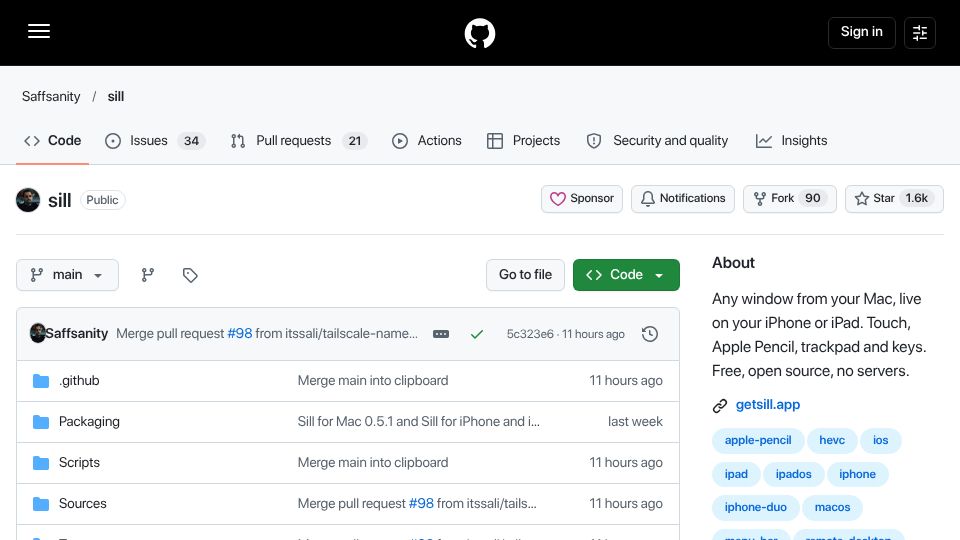Open the Pull requests tab
Viewport: 960px width, 540px height.
click(x=299, y=141)
